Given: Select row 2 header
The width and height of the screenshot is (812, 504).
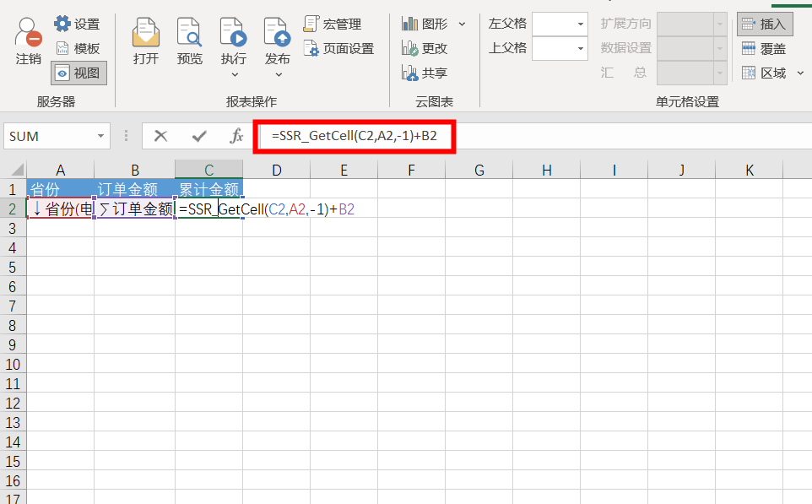Looking at the screenshot, I should click(x=13, y=209).
